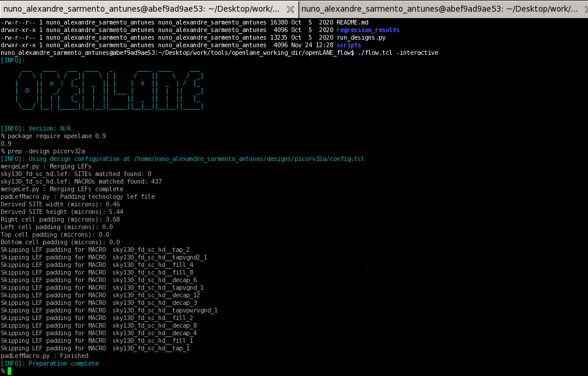Screen dimensions: 588x376
Task: Click the sky130_fd_sc_hd__tap_2 macro line
Action: click(95, 250)
